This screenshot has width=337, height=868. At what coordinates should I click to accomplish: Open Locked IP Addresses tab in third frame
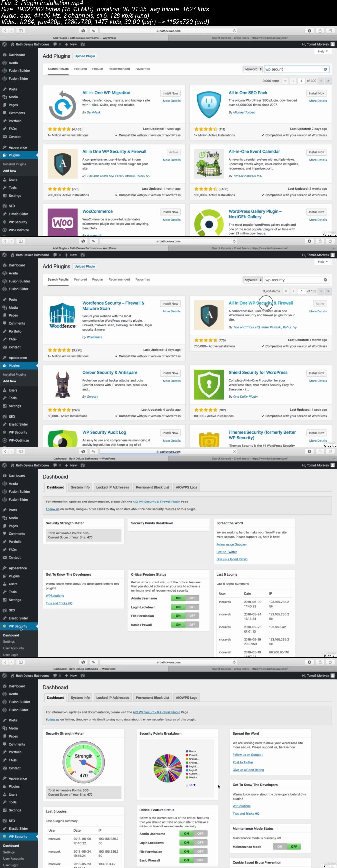pyautogui.click(x=113, y=487)
